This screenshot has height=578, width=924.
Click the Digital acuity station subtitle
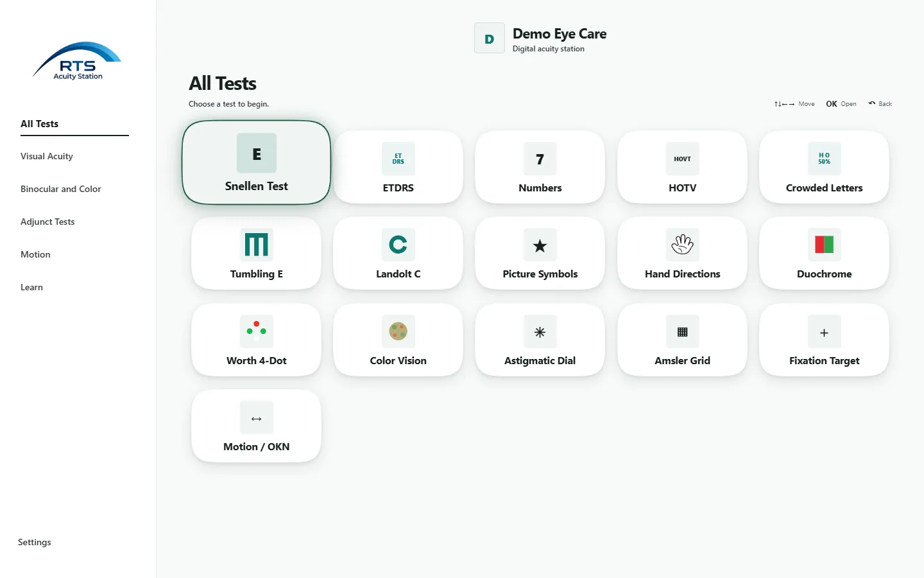[x=549, y=49]
